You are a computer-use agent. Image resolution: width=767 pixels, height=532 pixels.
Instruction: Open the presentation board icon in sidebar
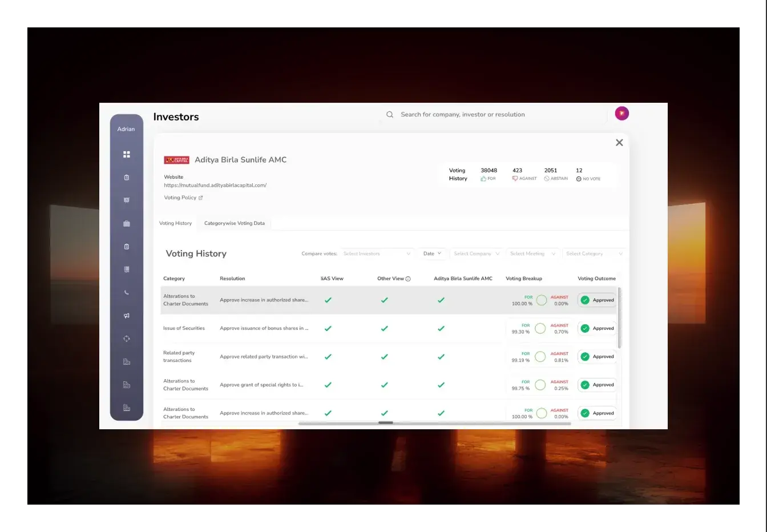tap(127, 200)
